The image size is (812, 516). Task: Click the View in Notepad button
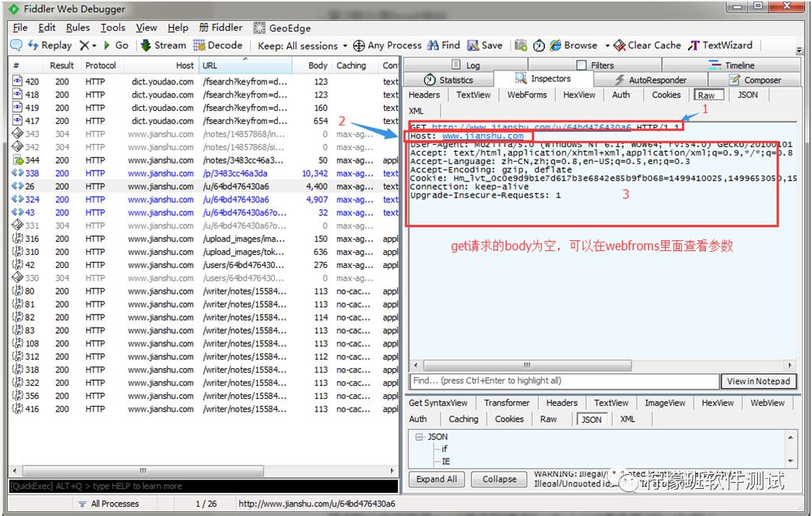(758, 381)
